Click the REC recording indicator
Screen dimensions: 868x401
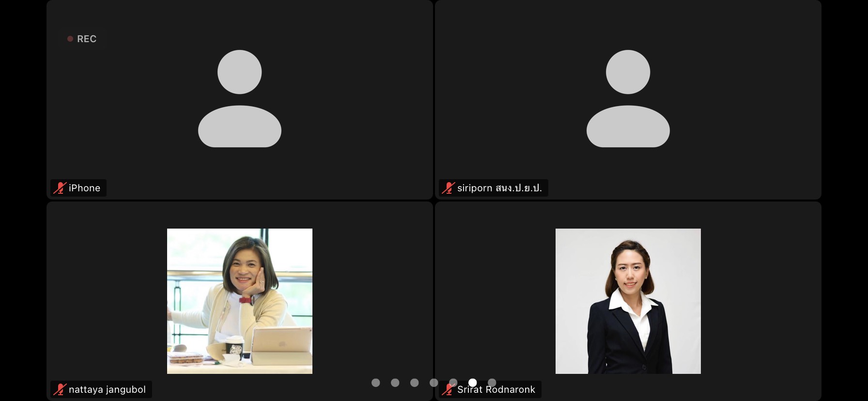[x=82, y=39]
